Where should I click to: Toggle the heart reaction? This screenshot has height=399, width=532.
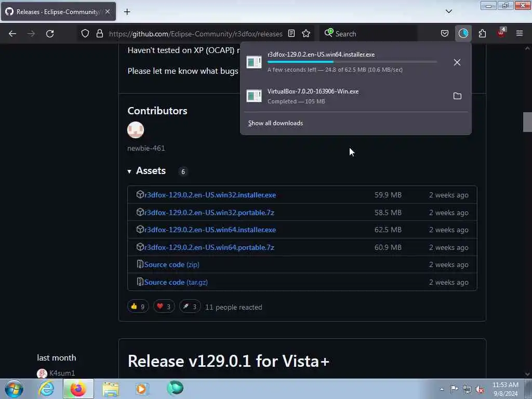pyautogui.click(x=164, y=307)
